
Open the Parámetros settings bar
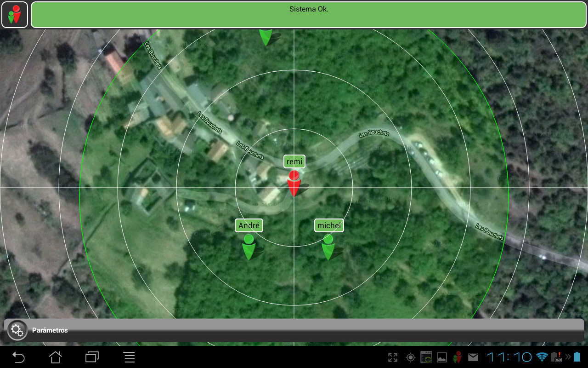294,331
